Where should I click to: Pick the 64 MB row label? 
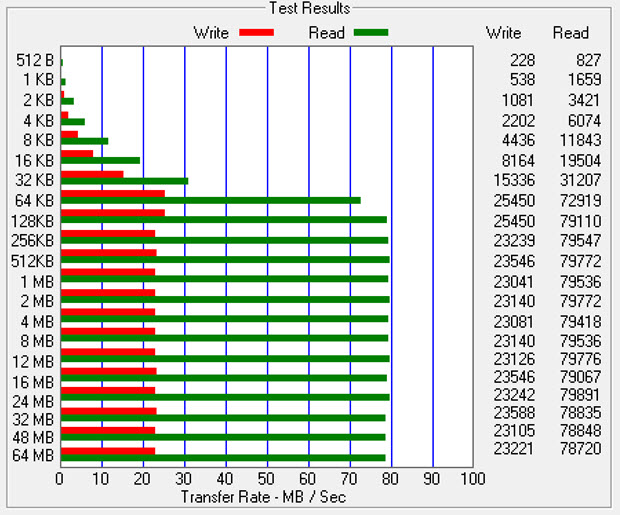coord(35,457)
